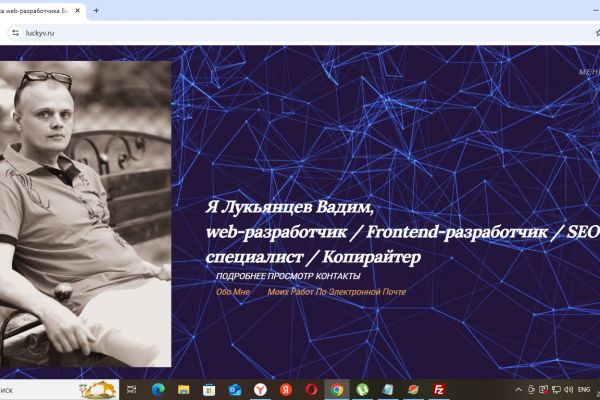Open FileZilla from taskbar

click(x=439, y=390)
